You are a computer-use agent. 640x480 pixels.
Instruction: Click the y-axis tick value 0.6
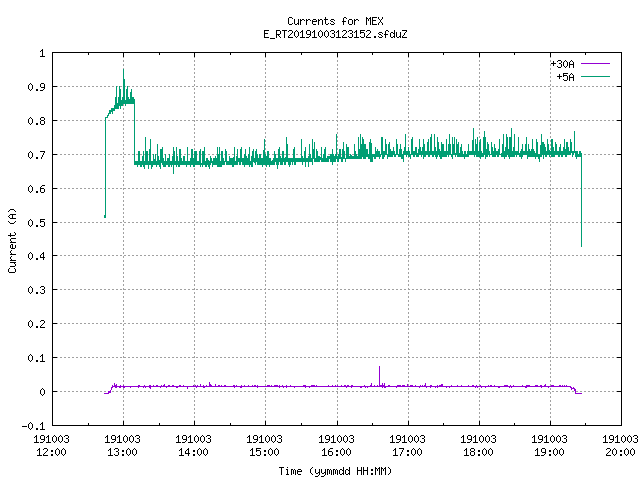[x=36, y=189]
